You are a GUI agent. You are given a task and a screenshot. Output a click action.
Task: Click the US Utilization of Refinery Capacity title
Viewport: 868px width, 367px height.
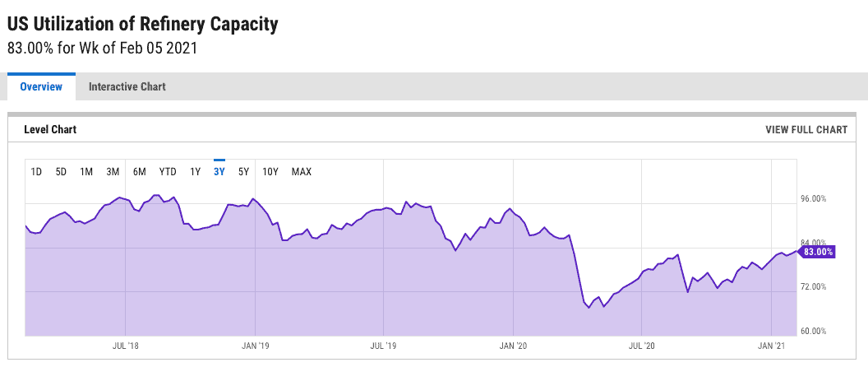point(142,25)
